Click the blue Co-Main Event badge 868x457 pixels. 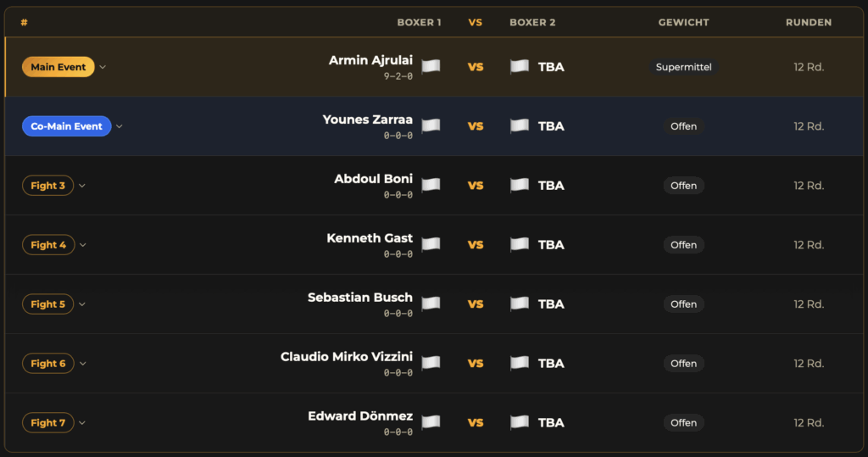point(66,126)
